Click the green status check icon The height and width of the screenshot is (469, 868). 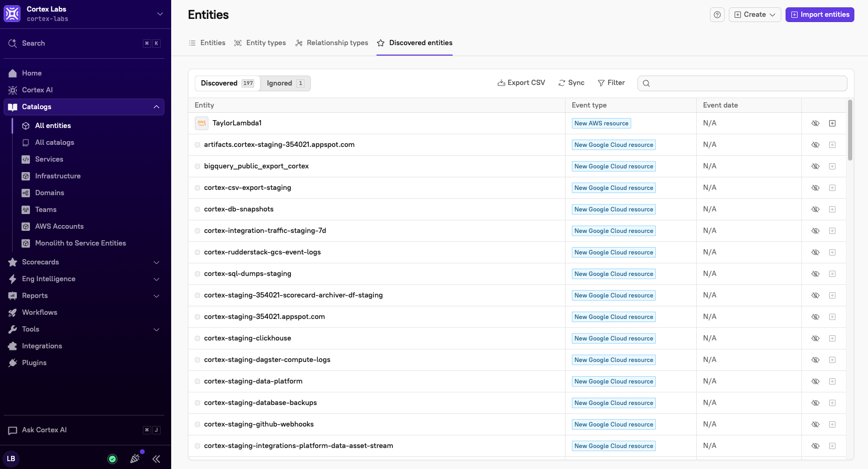pyautogui.click(x=112, y=459)
